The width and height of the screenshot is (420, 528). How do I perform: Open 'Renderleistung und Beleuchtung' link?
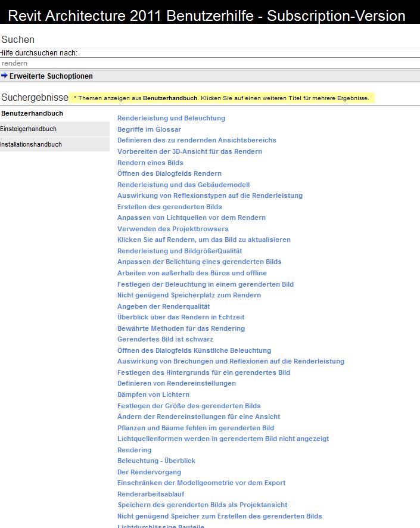tap(172, 118)
